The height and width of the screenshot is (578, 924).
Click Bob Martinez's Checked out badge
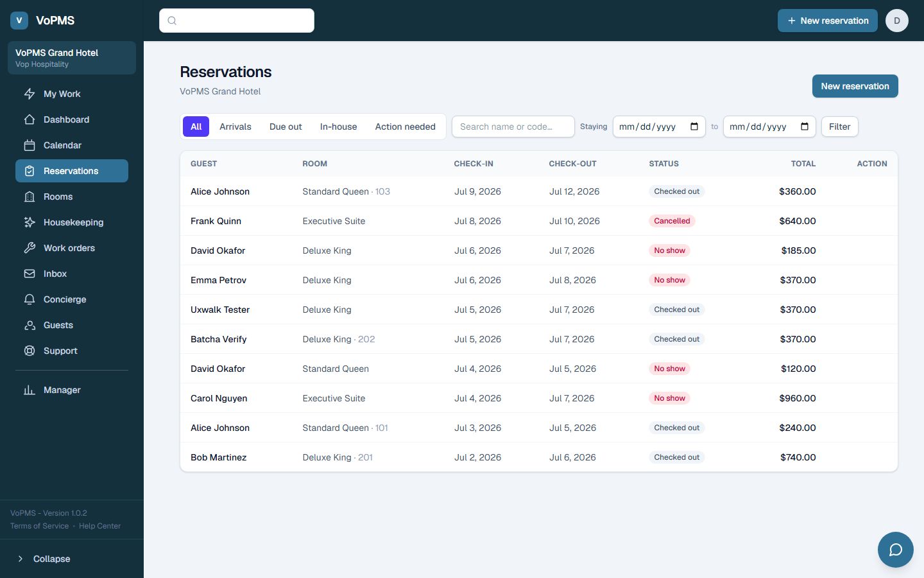(x=677, y=457)
